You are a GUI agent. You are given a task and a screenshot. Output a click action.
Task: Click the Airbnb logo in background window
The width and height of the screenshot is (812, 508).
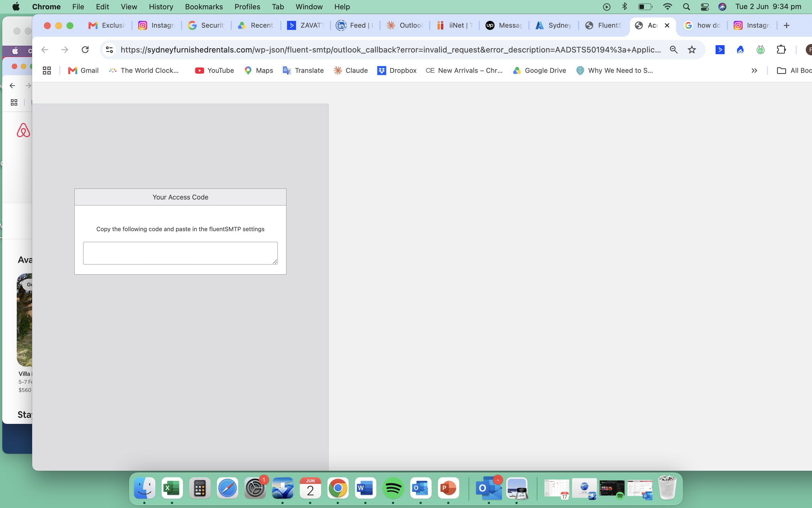click(x=23, y=130)
